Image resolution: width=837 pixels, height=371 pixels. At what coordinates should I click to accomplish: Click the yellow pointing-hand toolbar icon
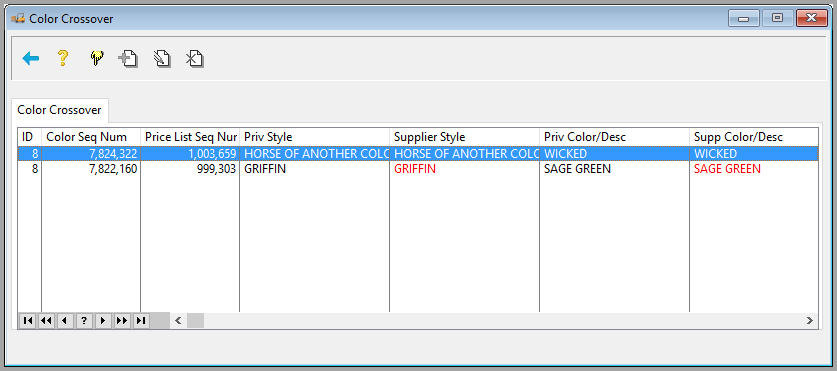click(x=97, y=58)
